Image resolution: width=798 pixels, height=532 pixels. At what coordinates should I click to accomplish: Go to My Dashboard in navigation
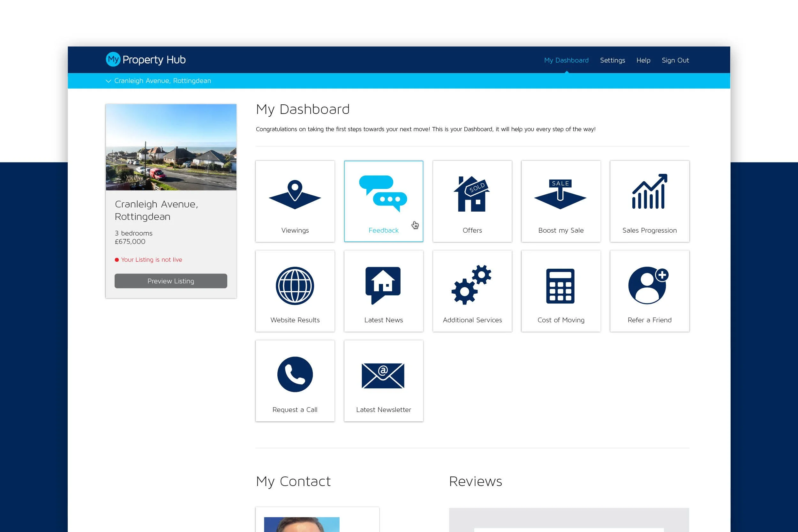click(566, 60)
